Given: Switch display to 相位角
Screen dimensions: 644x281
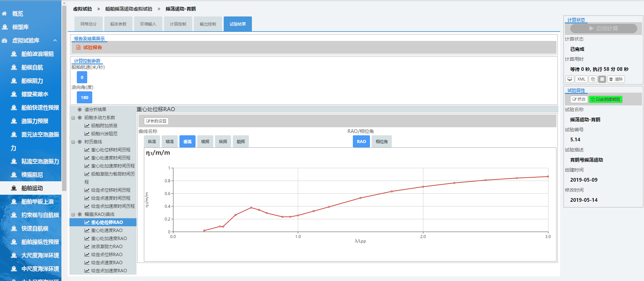Looking at the screenshot, I should click(381, 141).
